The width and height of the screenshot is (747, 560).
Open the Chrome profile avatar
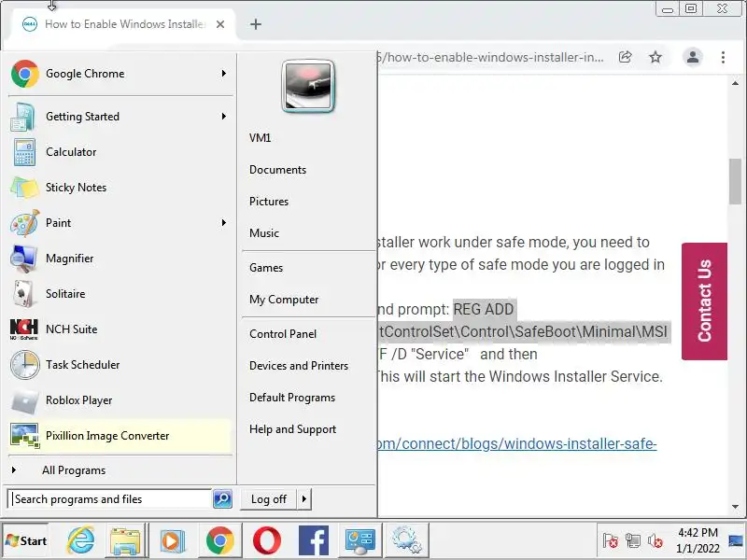pos(693,57)
